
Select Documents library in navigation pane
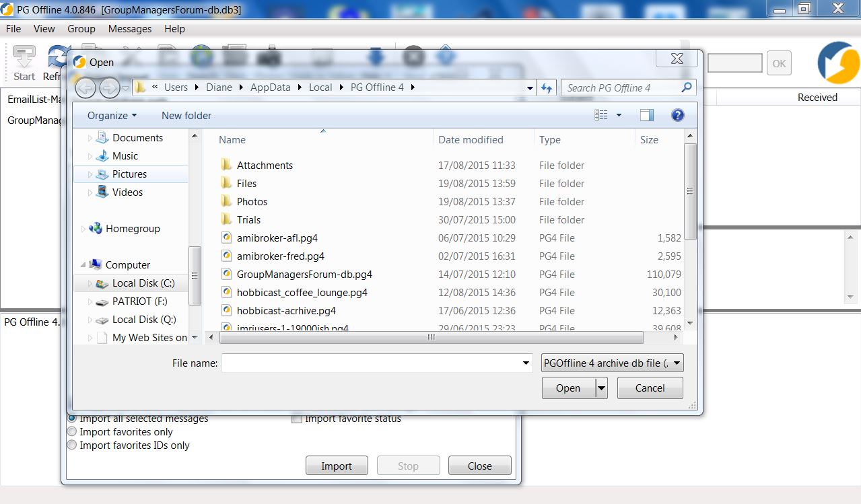tap(137, 137)
